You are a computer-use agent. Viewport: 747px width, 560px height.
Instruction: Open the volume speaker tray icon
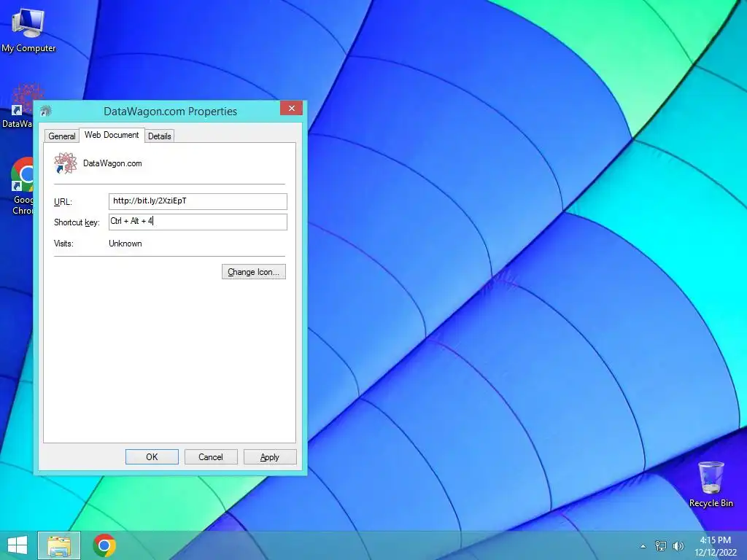[x=678, y=546]
